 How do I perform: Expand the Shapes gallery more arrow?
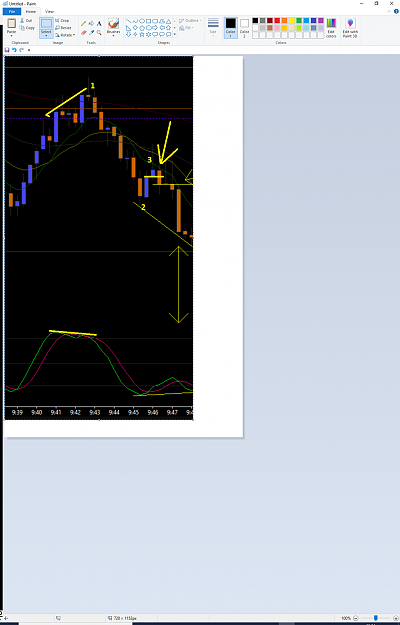[x=175, y=35]
